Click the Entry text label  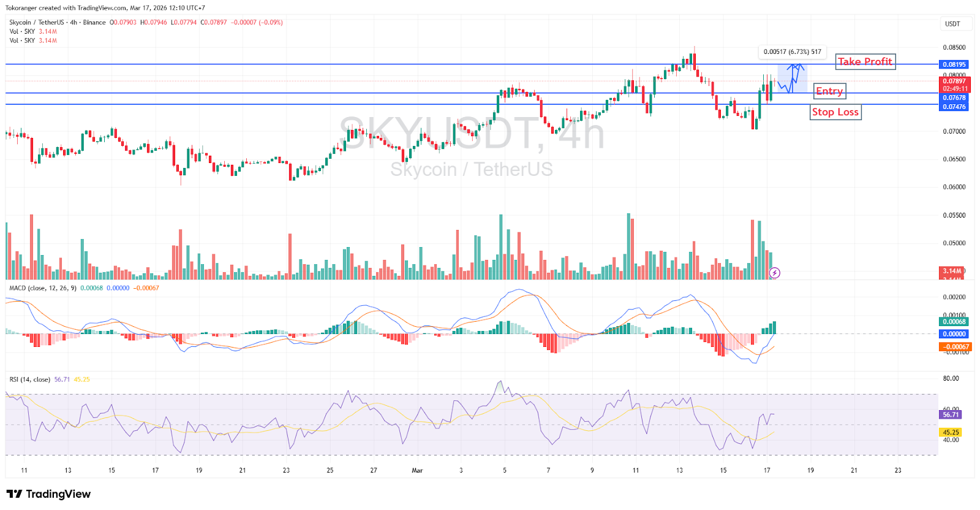point(829,91)
